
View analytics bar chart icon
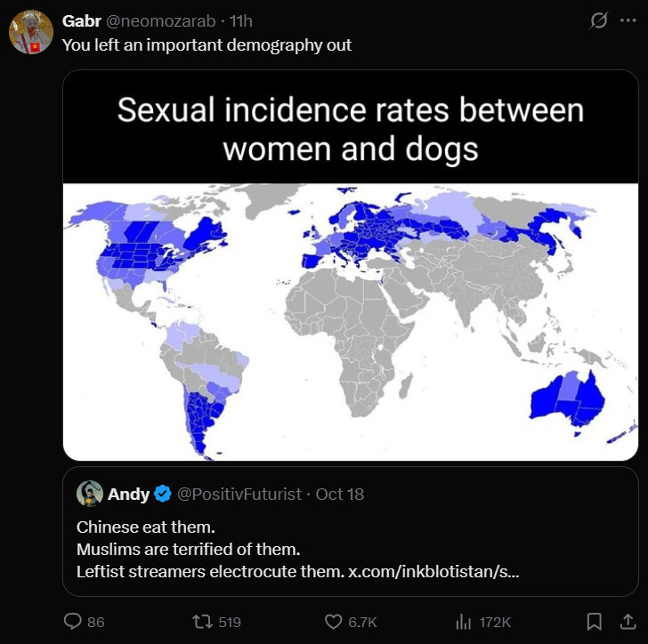[x=463, y=621]
